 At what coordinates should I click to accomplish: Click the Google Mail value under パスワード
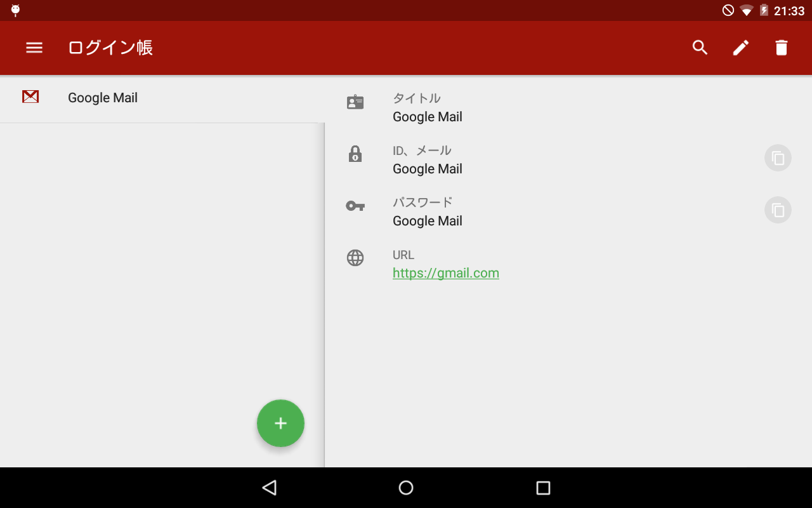click(428, 221)
